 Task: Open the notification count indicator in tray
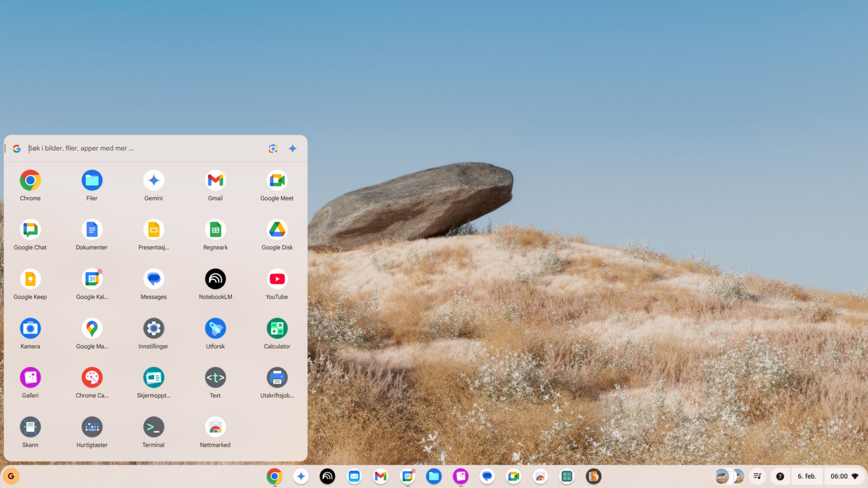coord(780,476)
